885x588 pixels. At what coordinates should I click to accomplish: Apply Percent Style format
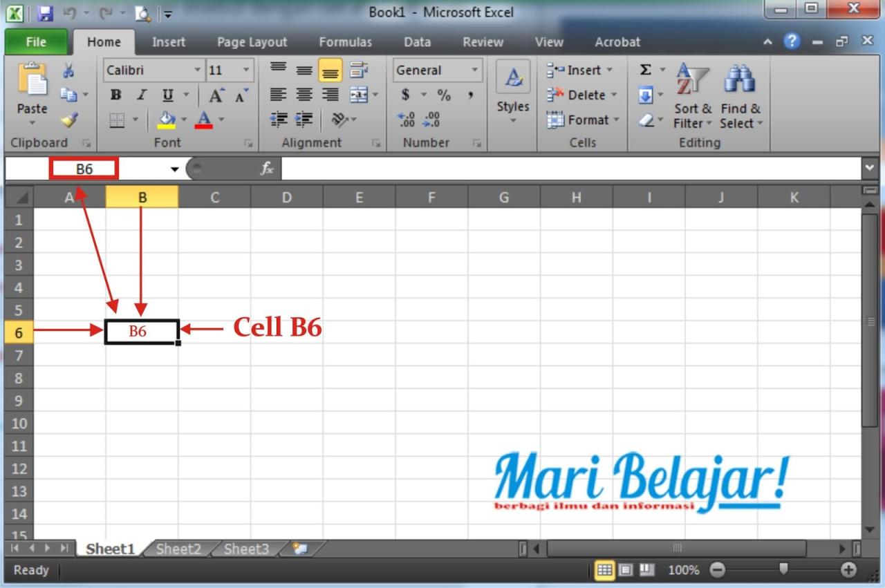tap(444, 95)
